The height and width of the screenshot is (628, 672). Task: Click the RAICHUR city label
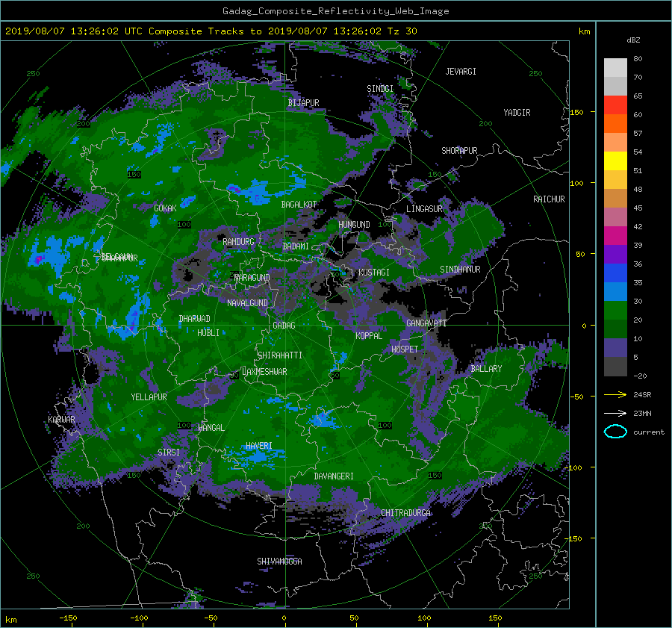[x=549, y=199]
